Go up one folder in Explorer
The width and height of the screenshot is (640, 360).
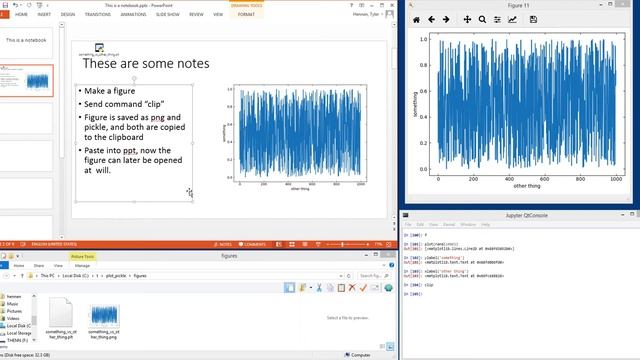pos(22,276)
